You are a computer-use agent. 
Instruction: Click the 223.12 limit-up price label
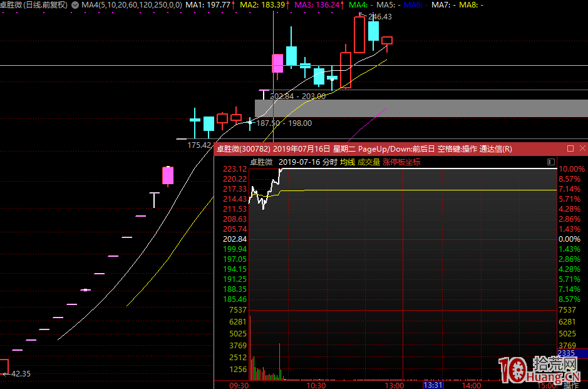point(235,169)
